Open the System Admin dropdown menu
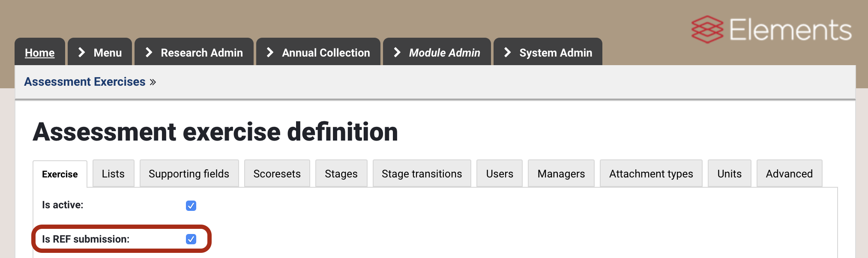 pyautogui.click(x=555, y=53)
